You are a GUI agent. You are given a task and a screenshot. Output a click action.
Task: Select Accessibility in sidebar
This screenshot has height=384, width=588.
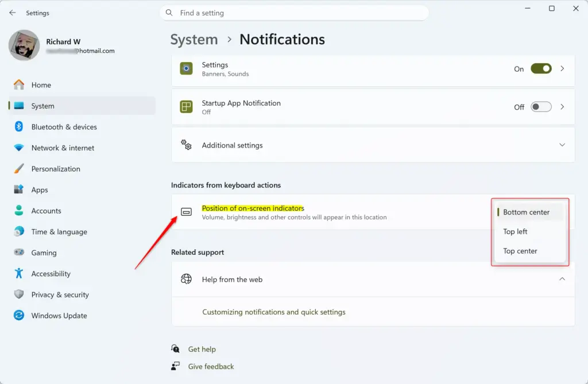(82, 273)
